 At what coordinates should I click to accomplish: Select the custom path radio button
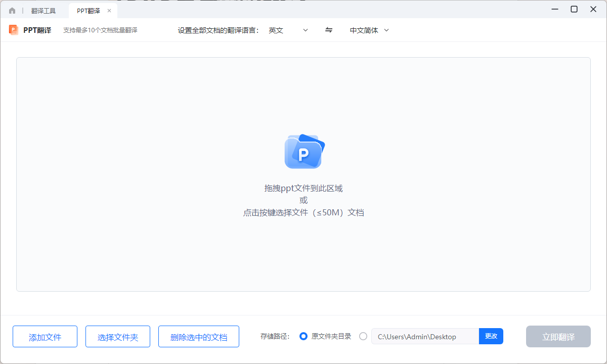pos(363,336)
